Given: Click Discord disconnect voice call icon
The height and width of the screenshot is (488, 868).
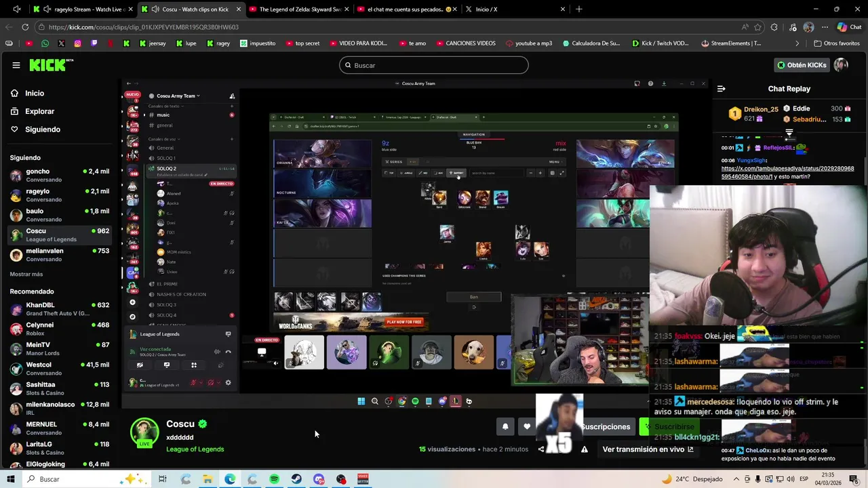Looking at the screenshot, I should (x=229, y=351).
